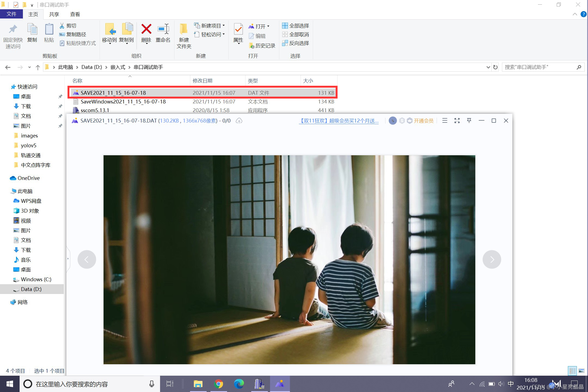
Task: Switch to the 查看 ribbon tab
Action: point(75,14)
